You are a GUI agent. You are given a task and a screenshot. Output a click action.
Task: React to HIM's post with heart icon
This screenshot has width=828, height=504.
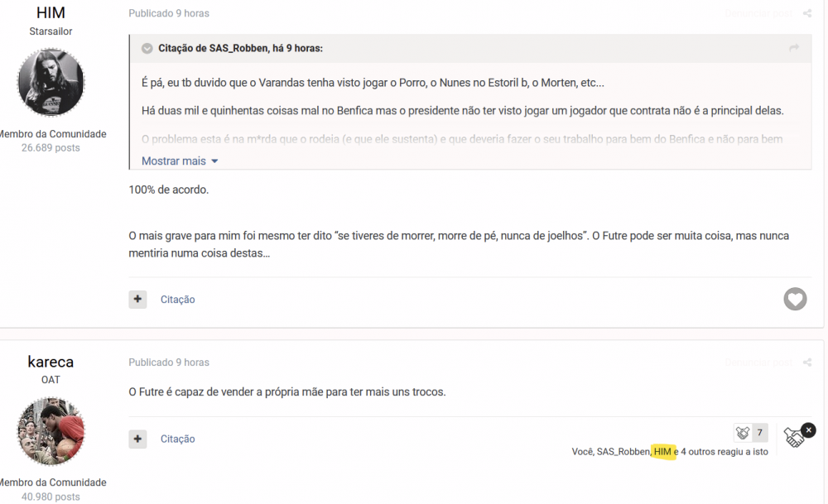tap(795, 299)
